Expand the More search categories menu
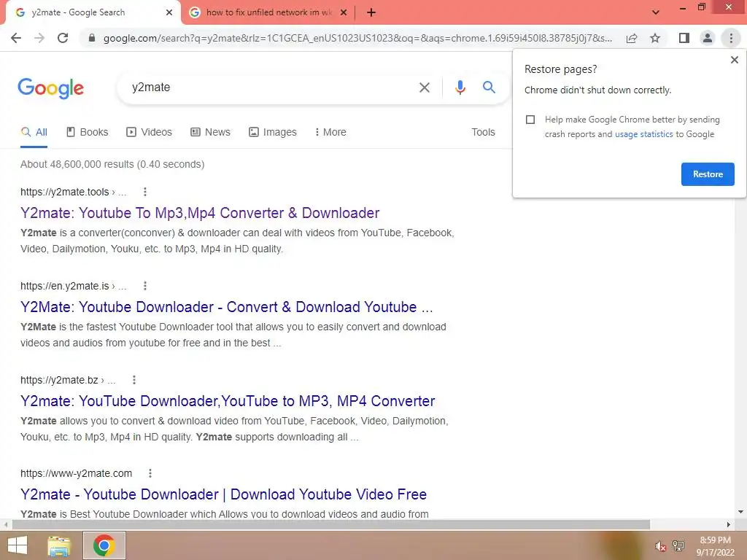 [x=330, y=133]
